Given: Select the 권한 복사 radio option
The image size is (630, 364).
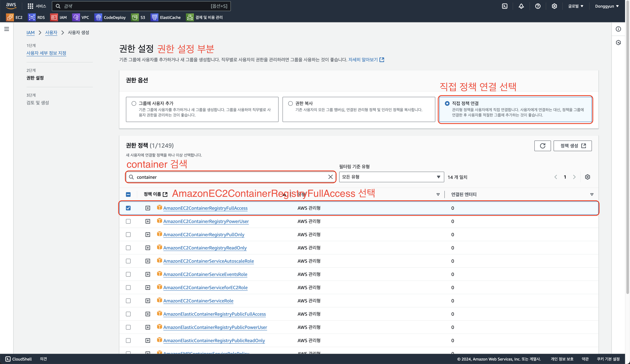Looking at the screenshot, I should coord(290,103).
